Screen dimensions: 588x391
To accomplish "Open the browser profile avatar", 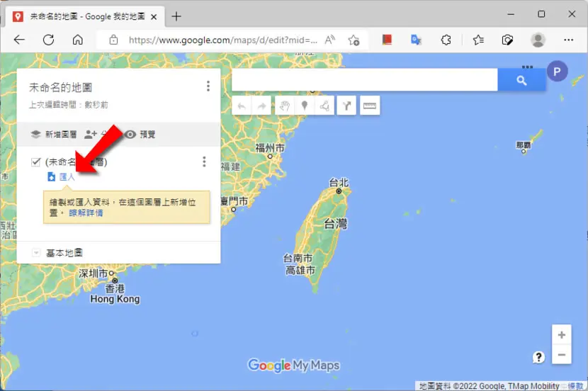I will 538,40.
